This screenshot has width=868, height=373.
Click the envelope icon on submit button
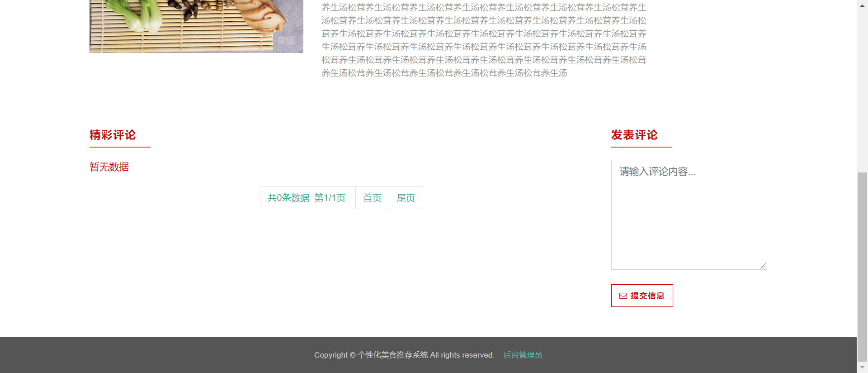623,296
